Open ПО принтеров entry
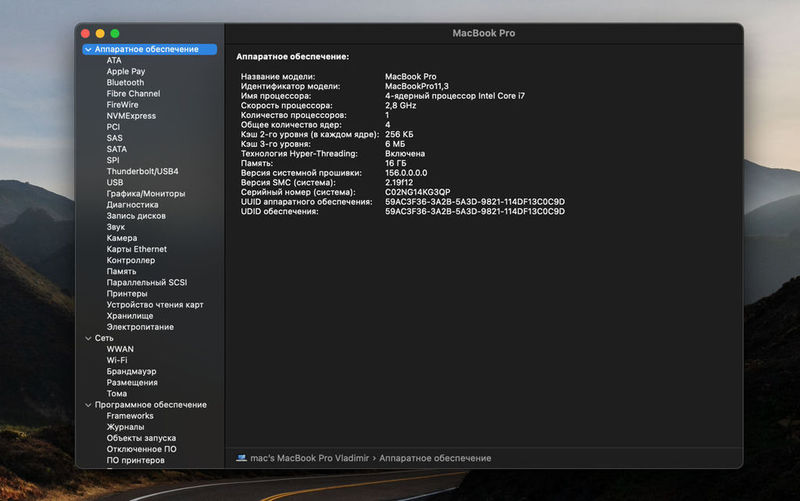Image resolution: width=800 pixels, height=501 pixels. (135, 460)
